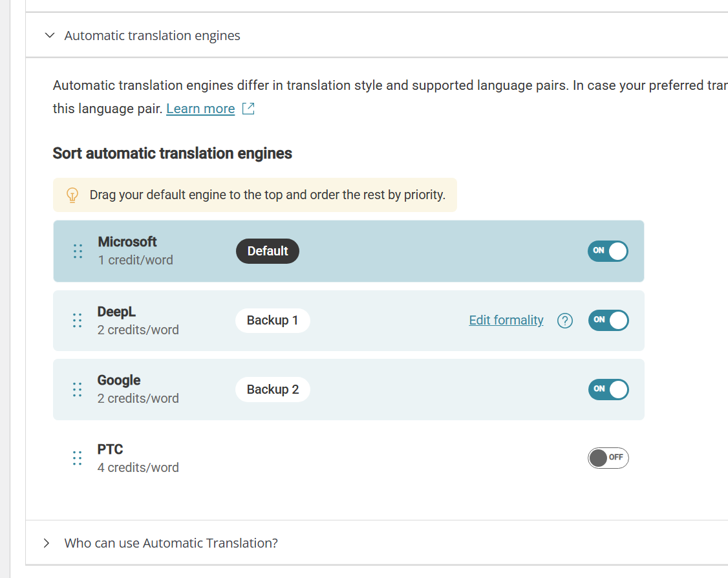Image resolution: width=728 pixels, height=578 pixels.
Task: Click the Backup 2 label on Google
Action: [x=273, y=389]
